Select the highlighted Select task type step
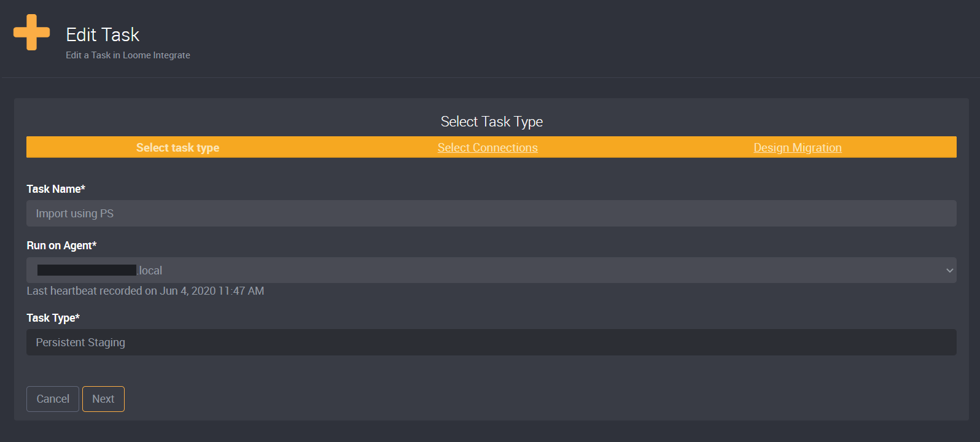Image resolution: width=980 pixels, height=442 pixels. pyautogui.click(x=177, y=147)
